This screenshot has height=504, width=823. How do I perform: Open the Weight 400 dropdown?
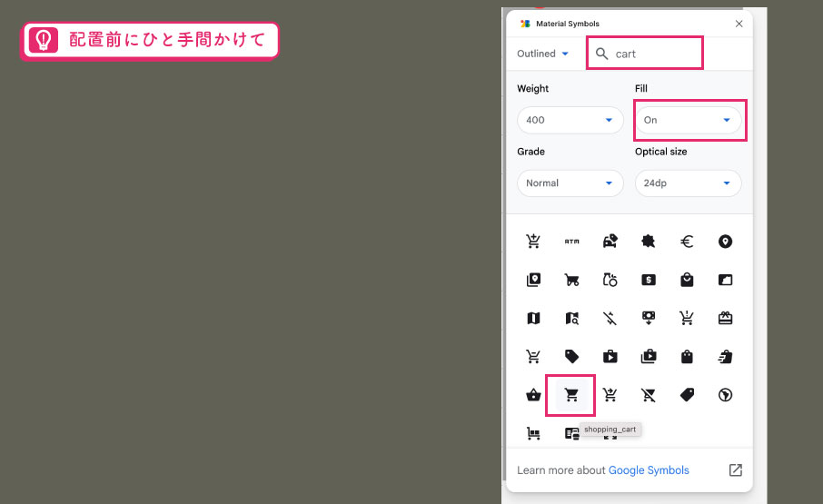570,120
